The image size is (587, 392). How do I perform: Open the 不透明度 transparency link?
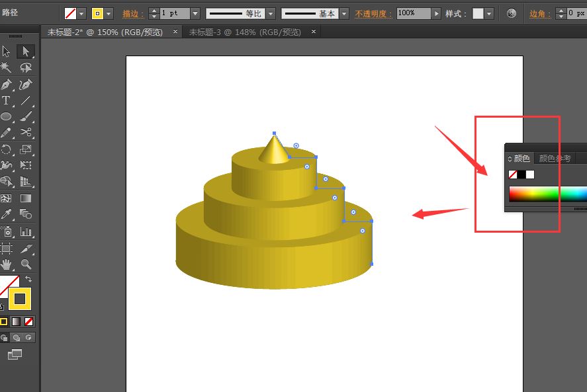coord(373,14)
